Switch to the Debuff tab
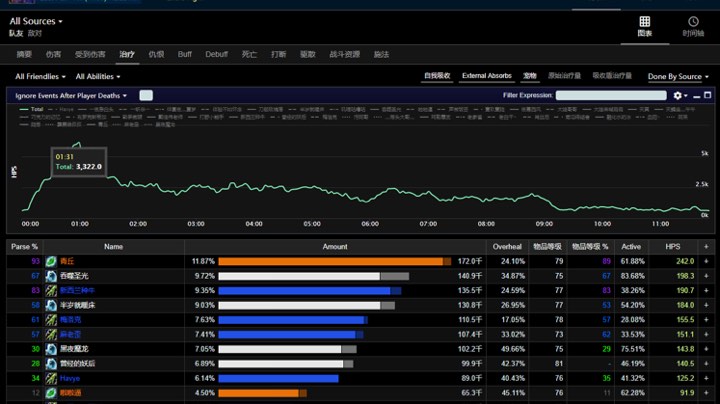 216,54
